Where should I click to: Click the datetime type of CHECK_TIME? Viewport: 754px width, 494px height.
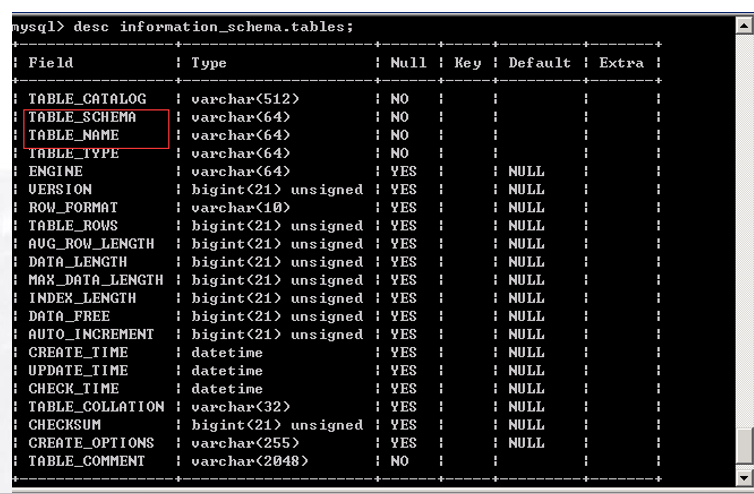pos(227,389)
